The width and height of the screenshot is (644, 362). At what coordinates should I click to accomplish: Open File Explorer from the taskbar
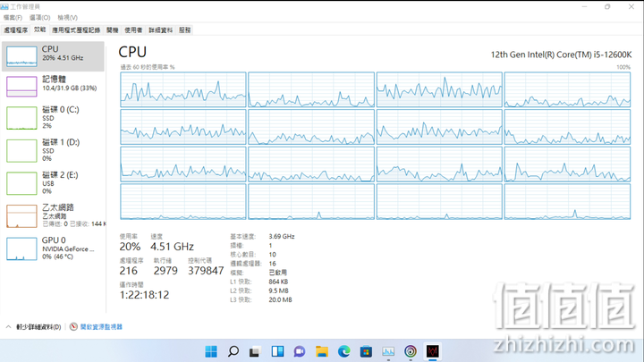tap(322, 351)
